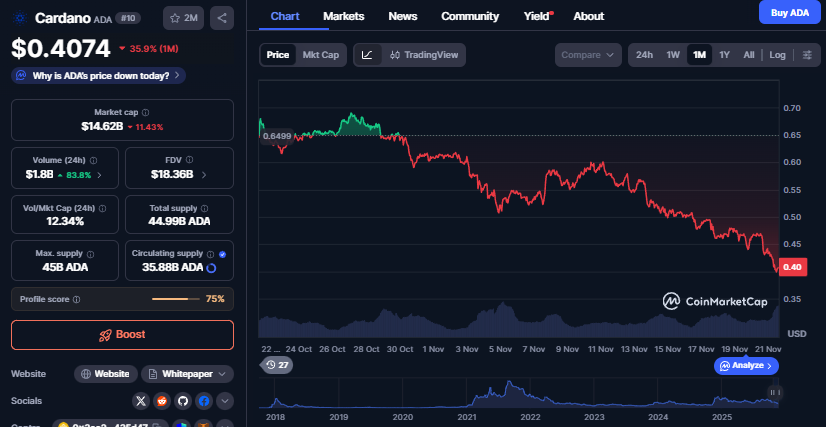Viewport: 826px width, 427px height.
Task: Open the Chart tab
Action: click(286, 16)
